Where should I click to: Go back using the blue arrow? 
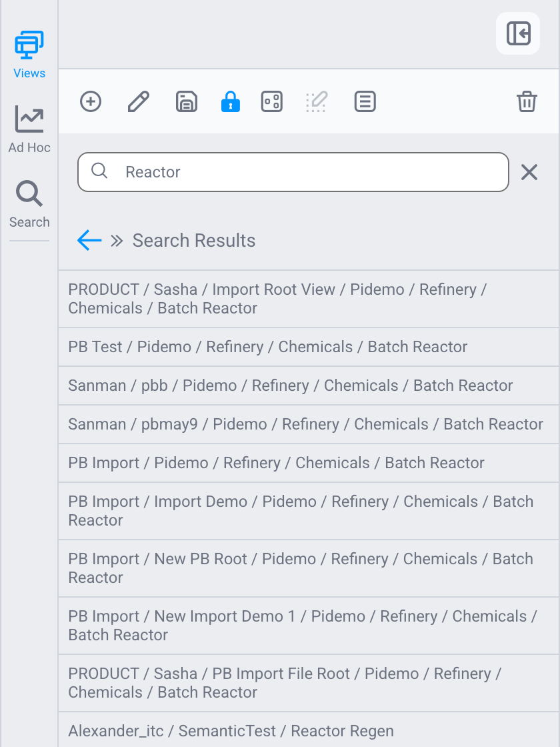pyautogui.click(x=89, y=240)
